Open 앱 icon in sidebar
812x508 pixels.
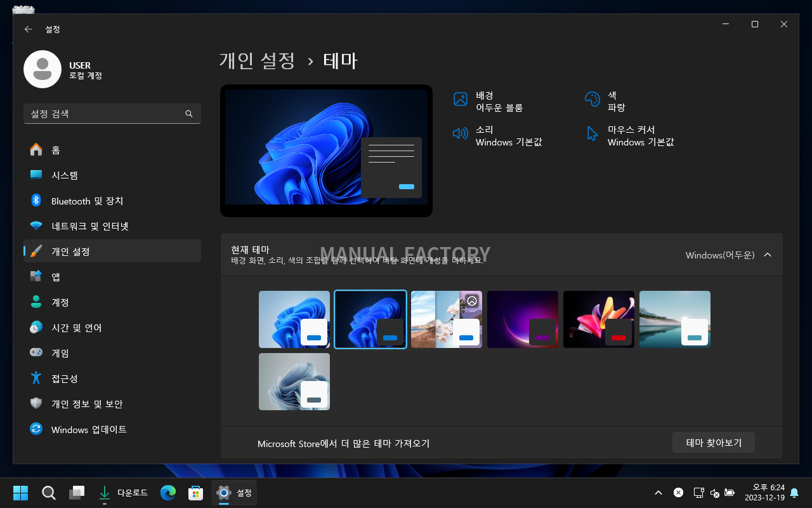(x=36, y=277)
